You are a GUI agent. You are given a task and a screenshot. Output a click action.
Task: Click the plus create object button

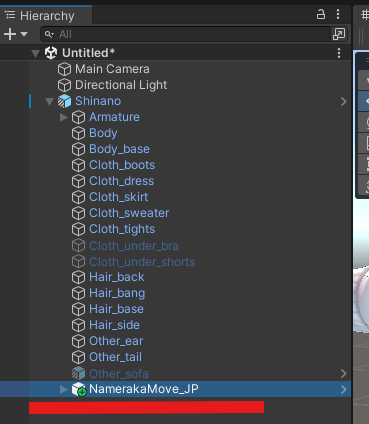click(x=10, y=34)
